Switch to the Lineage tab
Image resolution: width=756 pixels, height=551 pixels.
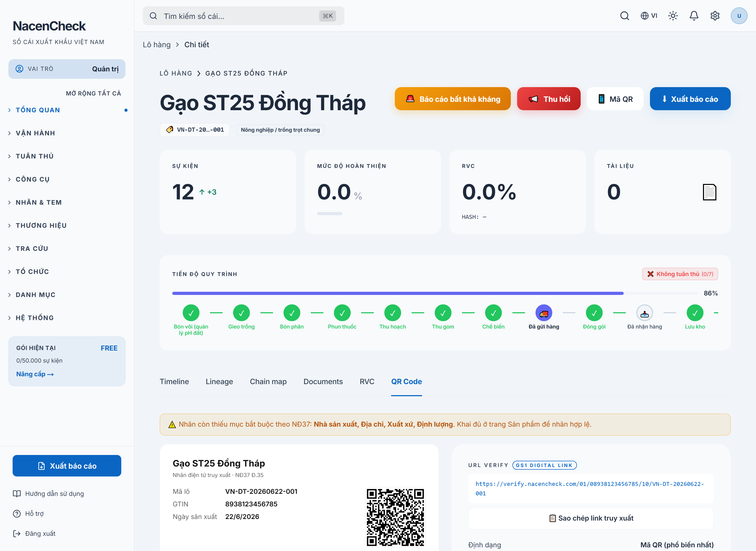click(219, 382)
